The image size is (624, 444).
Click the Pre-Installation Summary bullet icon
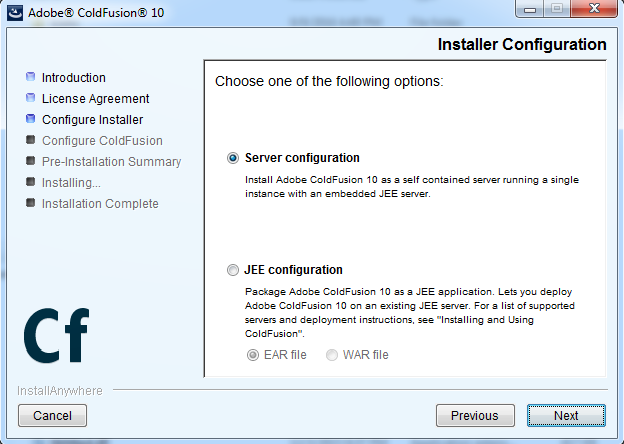31,161
